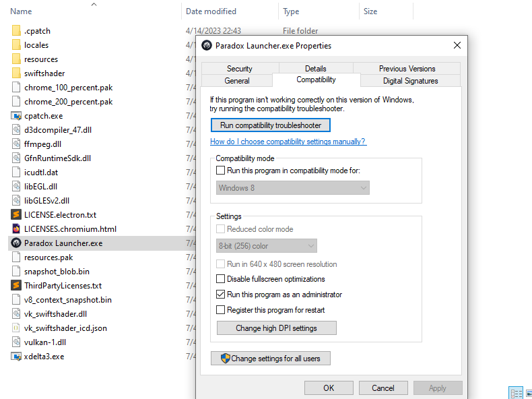Click the libGLESv2.dll file icon
This screenshot has width=532, height=399.
[16, 201]
